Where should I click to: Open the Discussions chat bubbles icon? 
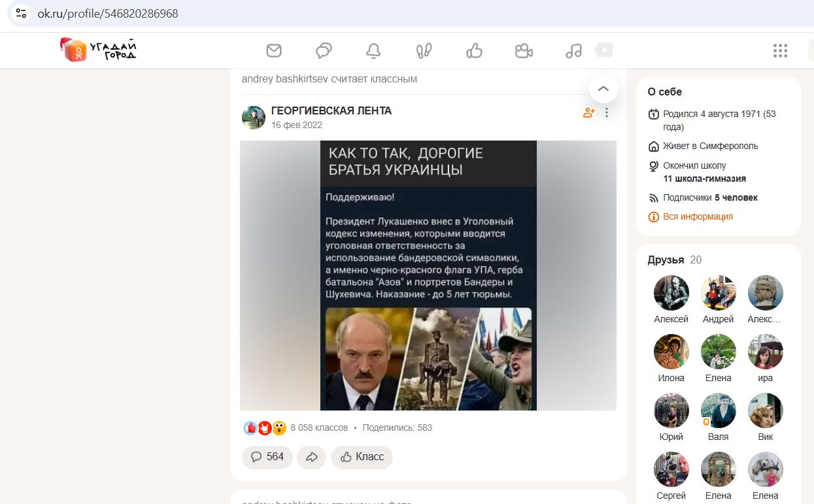[x=324, y=50]
